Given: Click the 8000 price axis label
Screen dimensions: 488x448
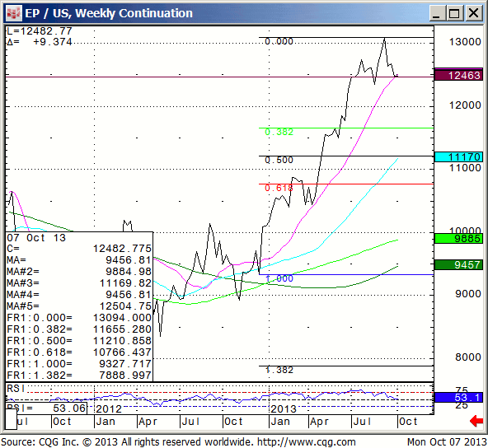Looking at the screenshot, I should coord(467,357).
